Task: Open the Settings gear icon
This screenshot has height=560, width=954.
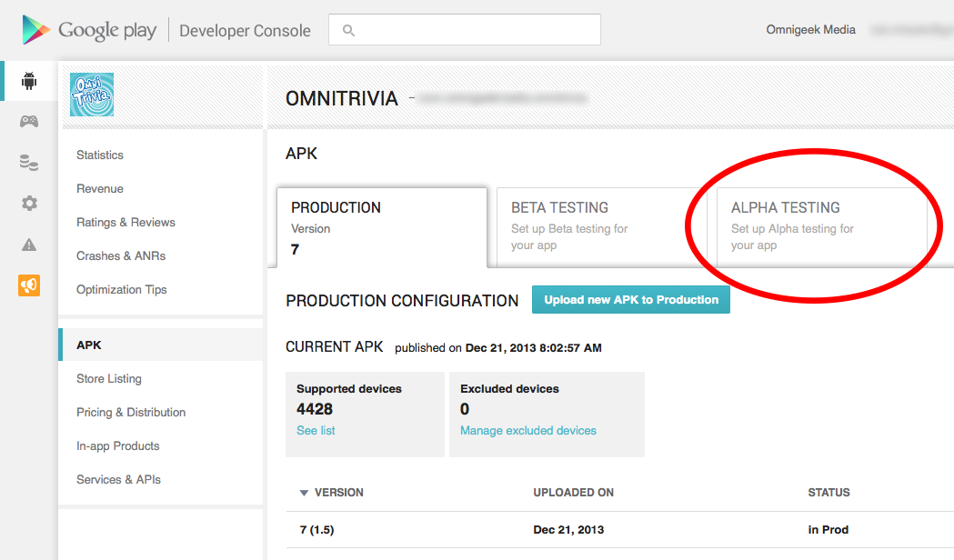Action: click(x=29, y=204)
